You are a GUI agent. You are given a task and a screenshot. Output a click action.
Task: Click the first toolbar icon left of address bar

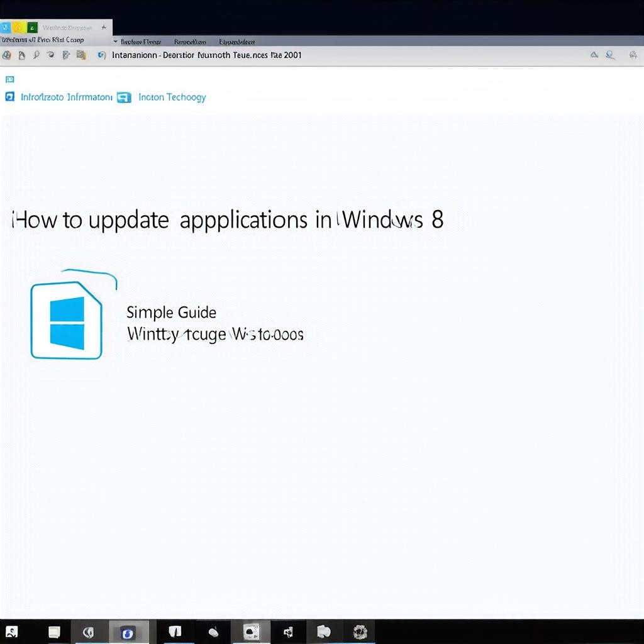(6, 55)
